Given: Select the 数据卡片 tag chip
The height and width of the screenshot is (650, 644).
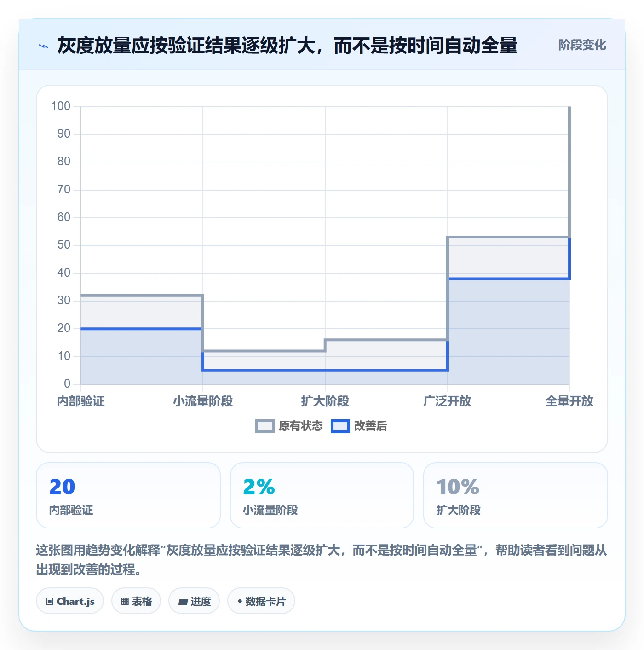Looking at the screenshot, I should (x=261, y=601).
